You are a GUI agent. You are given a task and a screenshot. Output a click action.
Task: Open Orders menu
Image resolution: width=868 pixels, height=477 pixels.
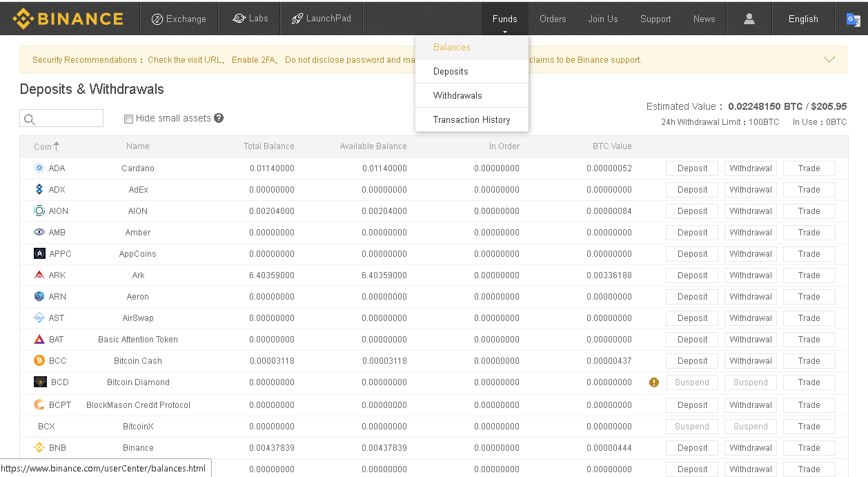click(553, 19)
